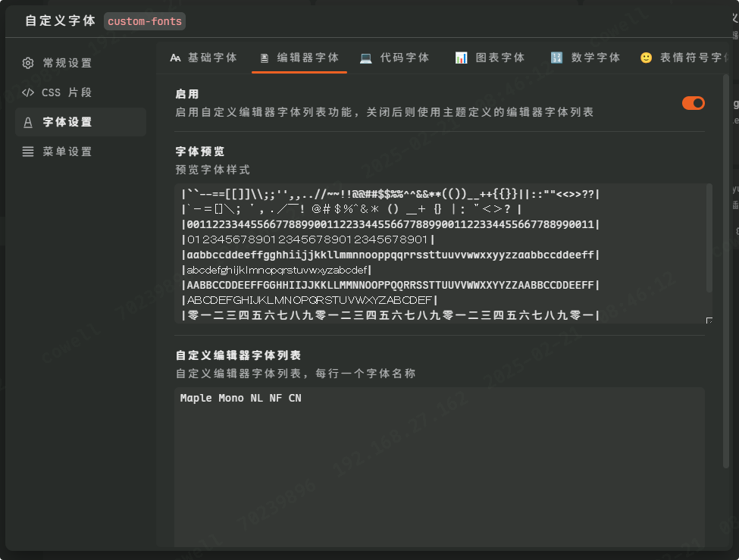Click the bar chart icon on 图表字体 tab
This screenshot has width=739, height=560.
click(461, 58)
